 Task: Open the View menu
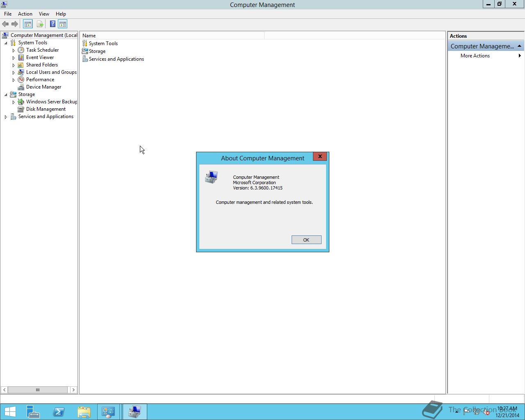pyautogui.click(x=44, y=14)
